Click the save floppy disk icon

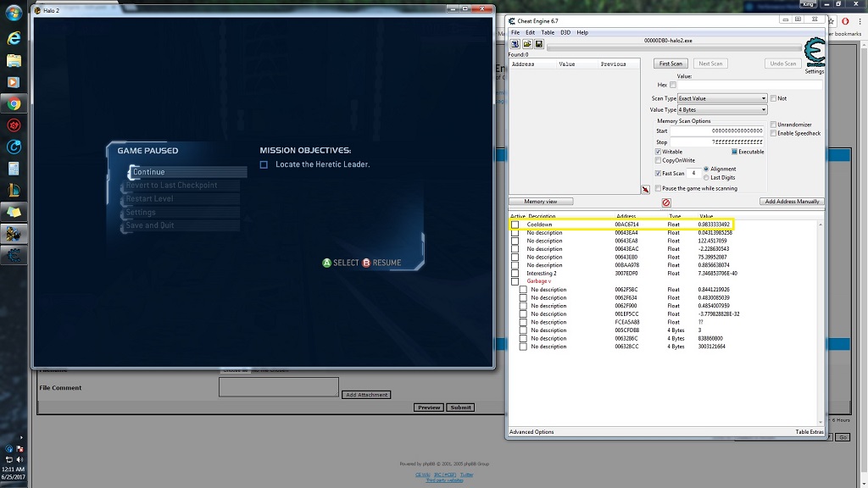tap(538, 43)
